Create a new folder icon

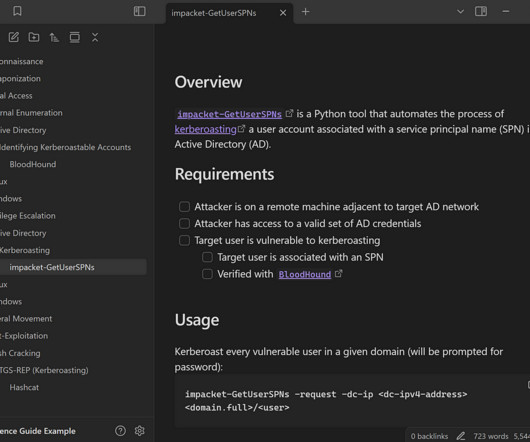pyautogui.click(x=34, y=37)
